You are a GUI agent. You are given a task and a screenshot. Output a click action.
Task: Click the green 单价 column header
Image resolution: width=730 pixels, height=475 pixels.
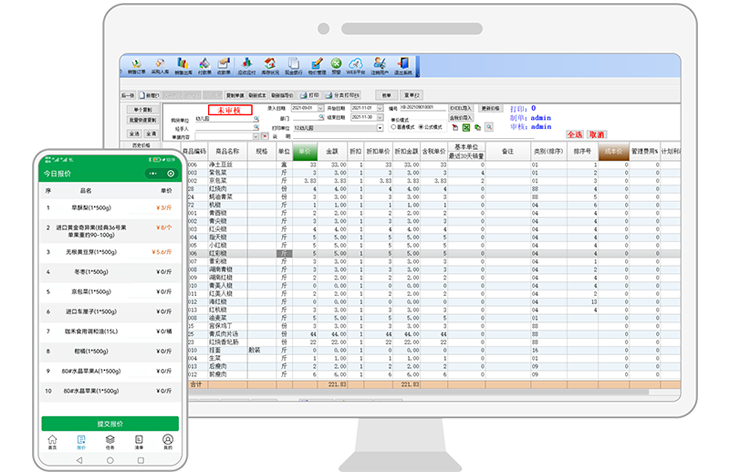(x=305, y=151)
